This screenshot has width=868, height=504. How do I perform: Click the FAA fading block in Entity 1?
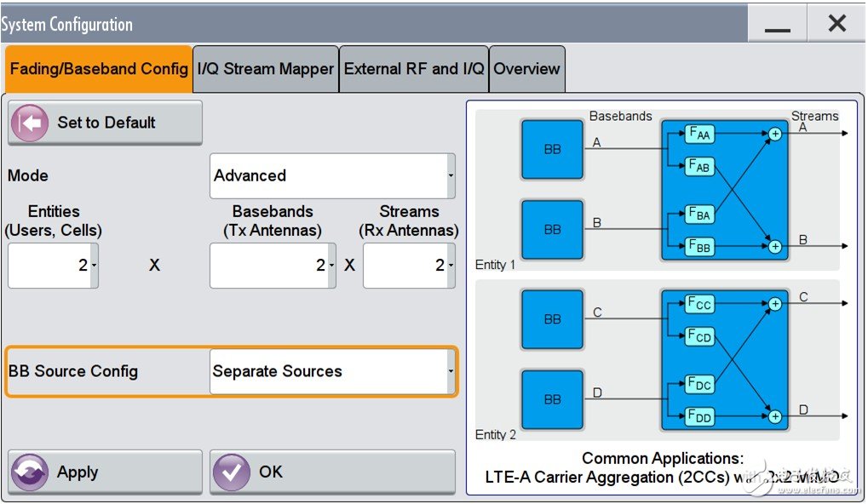point(699,134)
